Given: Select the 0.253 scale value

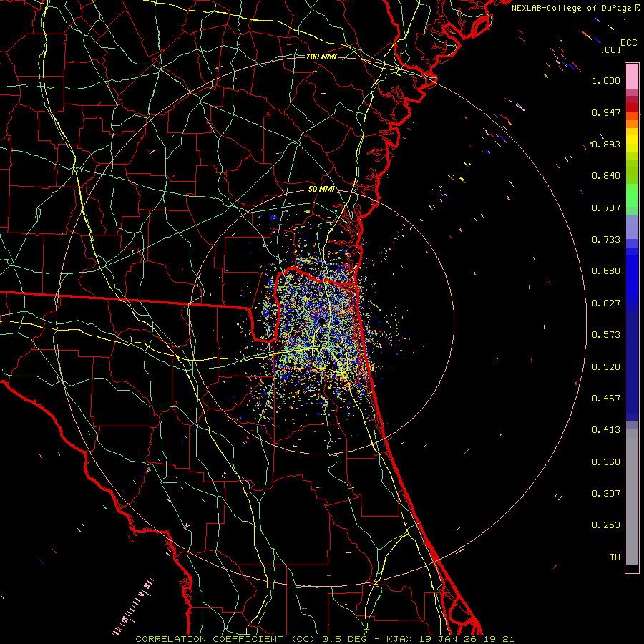Looking at the screenshot, I should 606,525.
